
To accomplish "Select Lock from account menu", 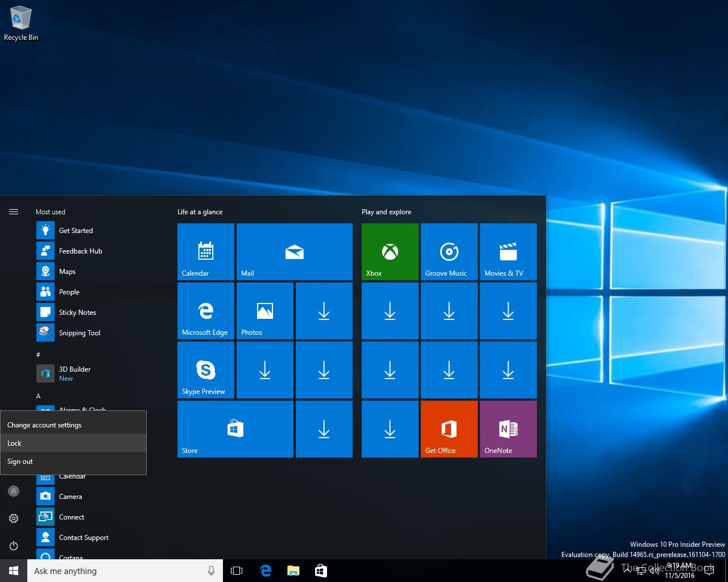I will click(73, 443).
